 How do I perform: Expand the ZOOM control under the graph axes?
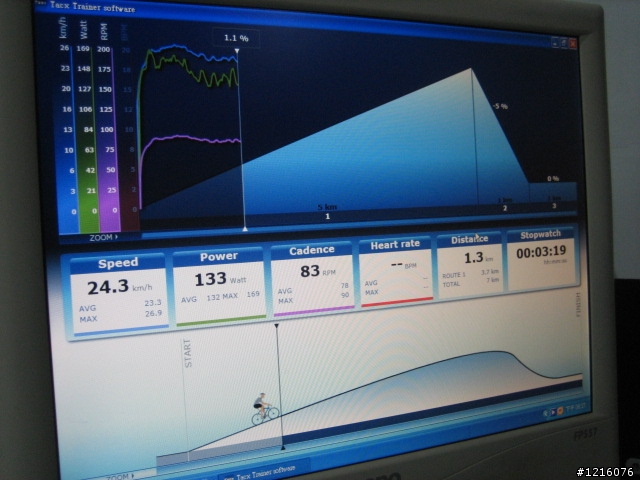[104, 237]
